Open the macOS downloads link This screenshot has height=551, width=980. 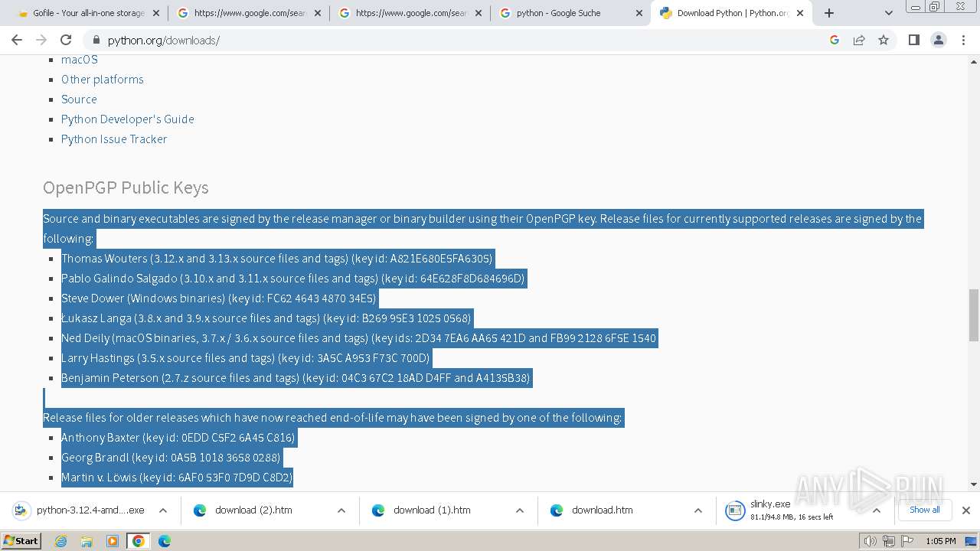point(80,59)
